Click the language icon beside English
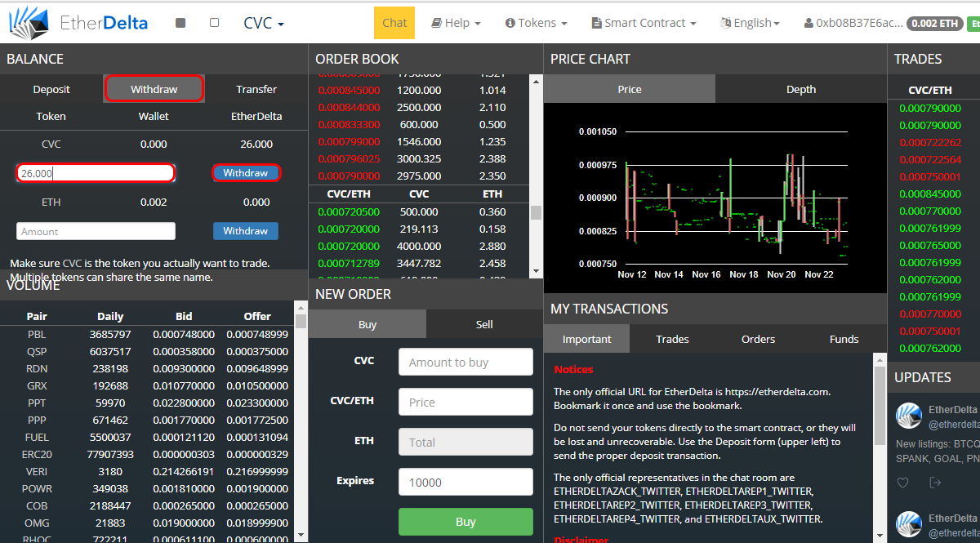This screenshot has height=543, width=980. [x=725, y=23]
